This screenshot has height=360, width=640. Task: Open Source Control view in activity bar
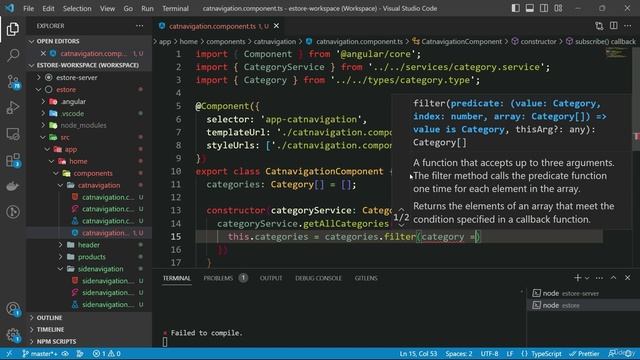(x=13, y=82)
